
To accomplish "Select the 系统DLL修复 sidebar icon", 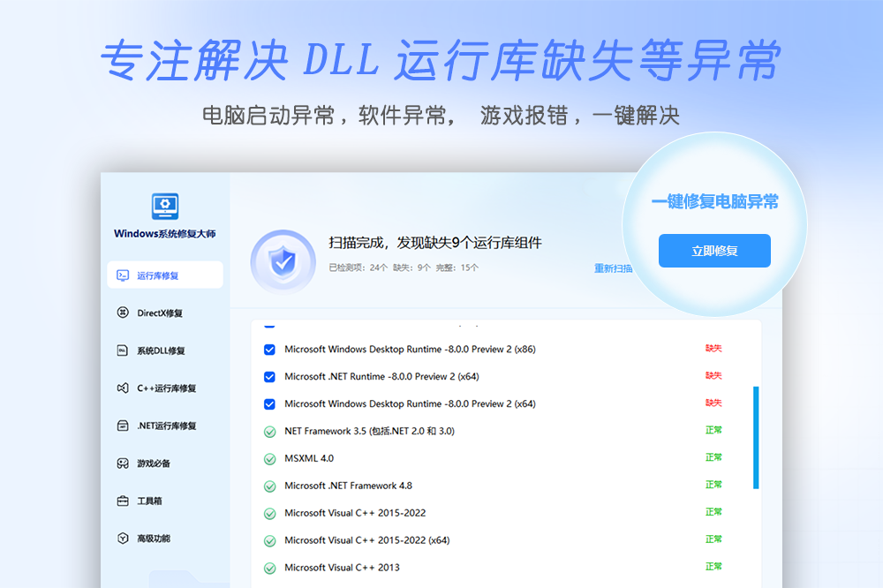I will coord(123,351).
